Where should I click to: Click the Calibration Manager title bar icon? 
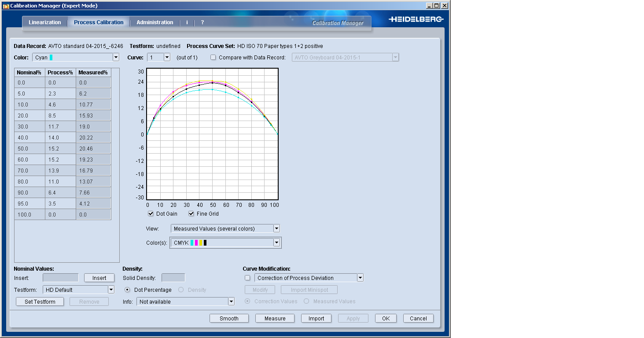point(6,6)
